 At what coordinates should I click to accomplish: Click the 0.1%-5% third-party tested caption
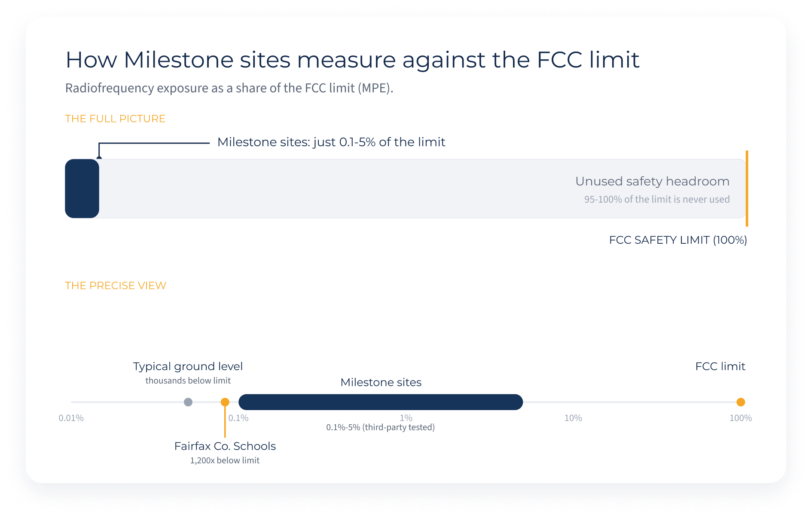[381, 427]
